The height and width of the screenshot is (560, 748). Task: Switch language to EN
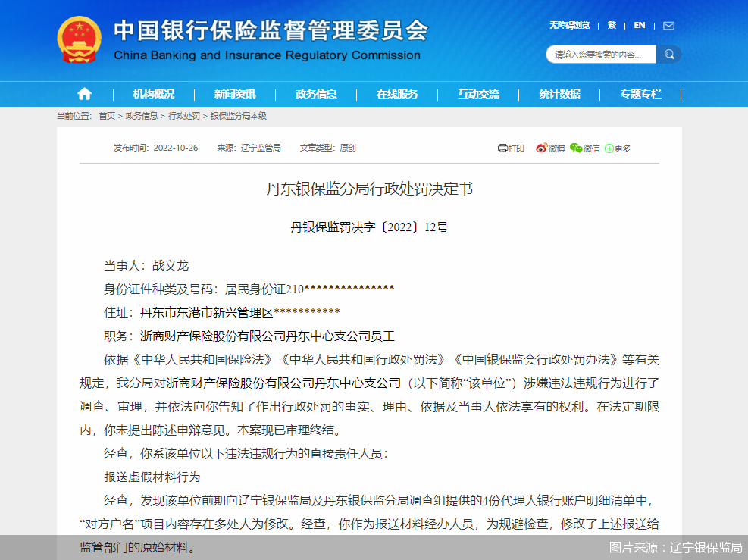coord(639,25)
